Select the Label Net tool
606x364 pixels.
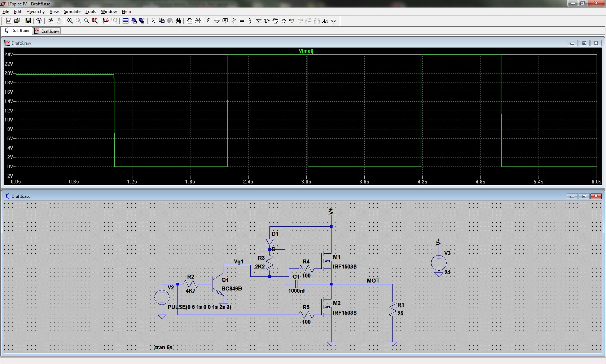pyautogui.click(x=225, y=21)
